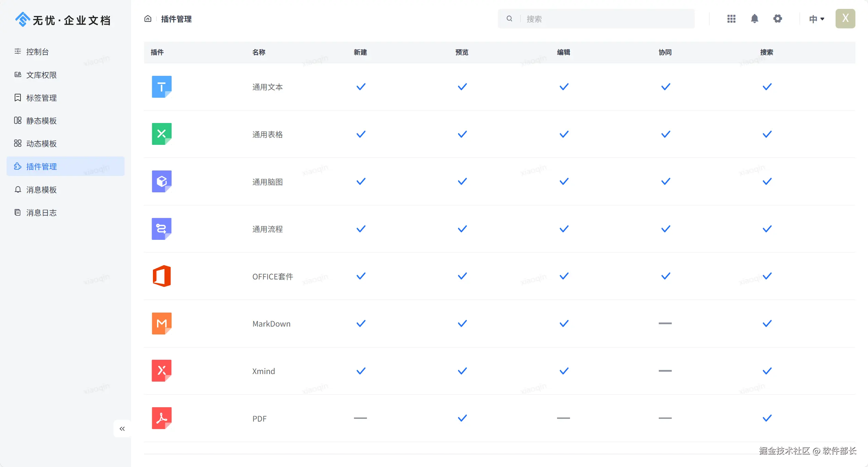Click the MarkDown plugin icon
The width and height of the screenshot is (868, 467).
(161, 323)
